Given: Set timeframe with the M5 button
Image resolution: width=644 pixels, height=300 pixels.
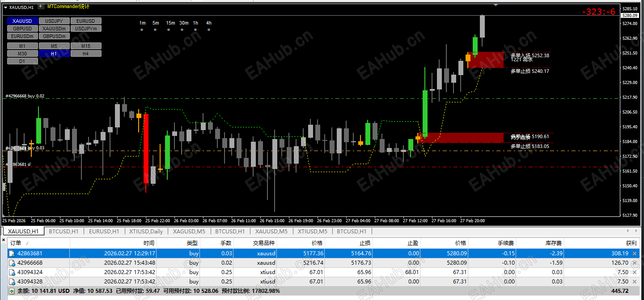Looking at the screenshot, I should [54, 46].
